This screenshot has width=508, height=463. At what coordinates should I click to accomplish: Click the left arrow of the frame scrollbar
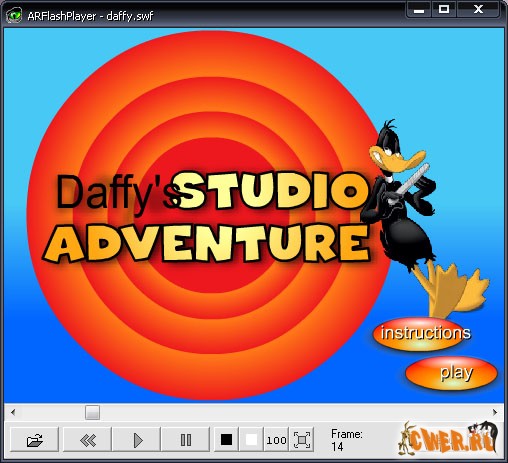coord(13,412)
